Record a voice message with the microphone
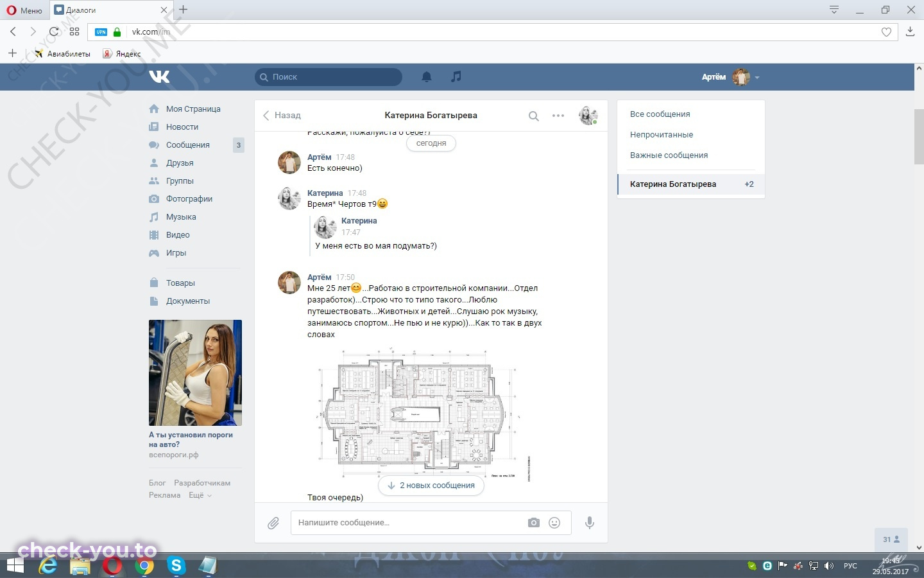The image size is (924, 578). tap(590, 523)
